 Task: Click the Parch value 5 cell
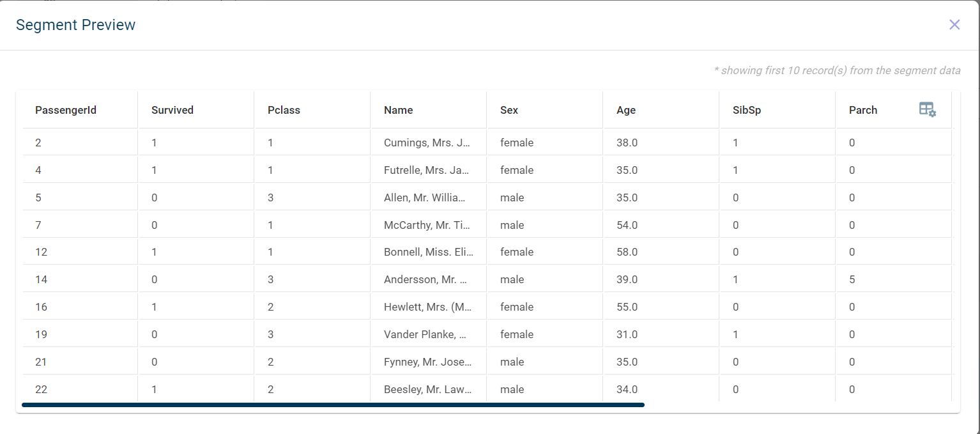852,279
